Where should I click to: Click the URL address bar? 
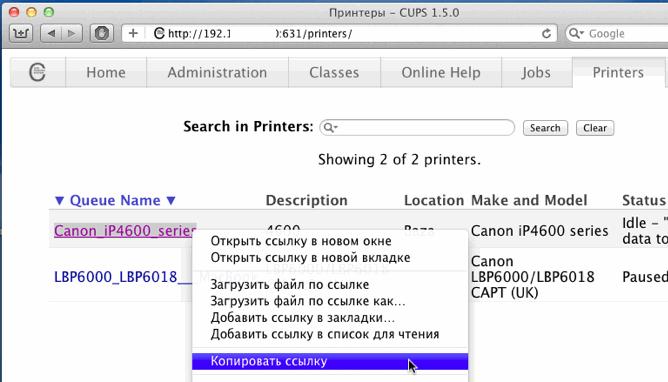(x=339, y=33)
